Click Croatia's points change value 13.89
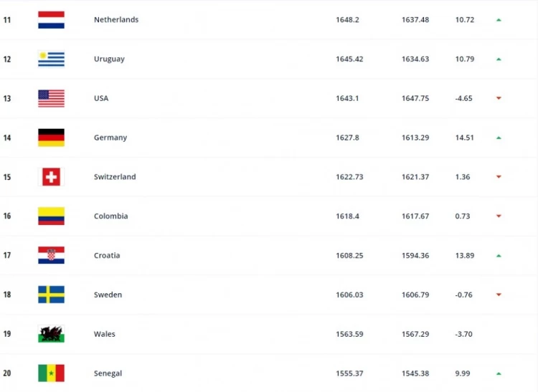The image size is (538, 392). [464, 256]
